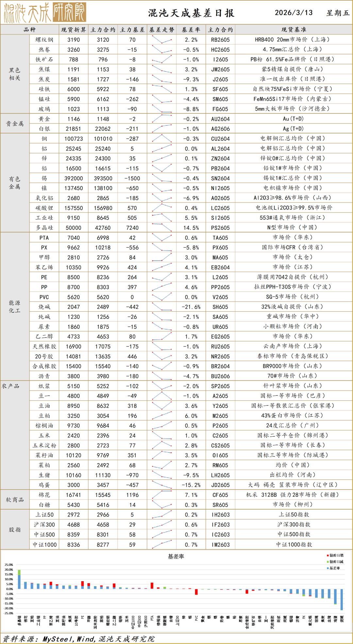Click the 锡 basis value -1500
This screenshot has width=353, height=644.
tap(132, 178)
